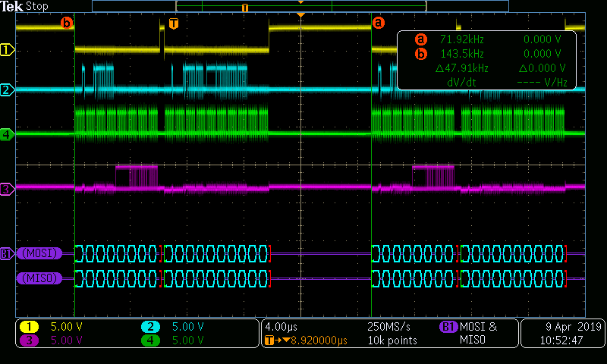The height and width of the screenshot is (364, 607).
Task: Click the 250MS/s sample rate readout
Action: [x=388, y=327]
